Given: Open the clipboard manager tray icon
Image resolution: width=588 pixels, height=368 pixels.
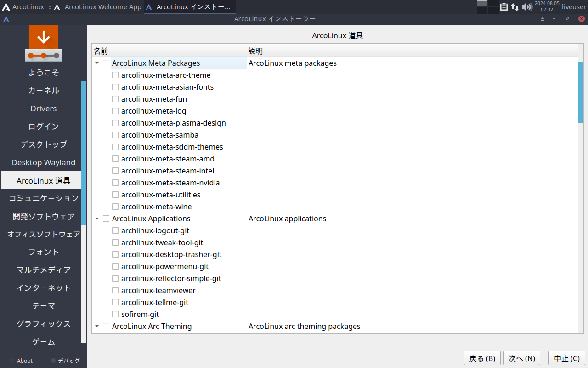Looking at the screenshot, I should [504, 7].
